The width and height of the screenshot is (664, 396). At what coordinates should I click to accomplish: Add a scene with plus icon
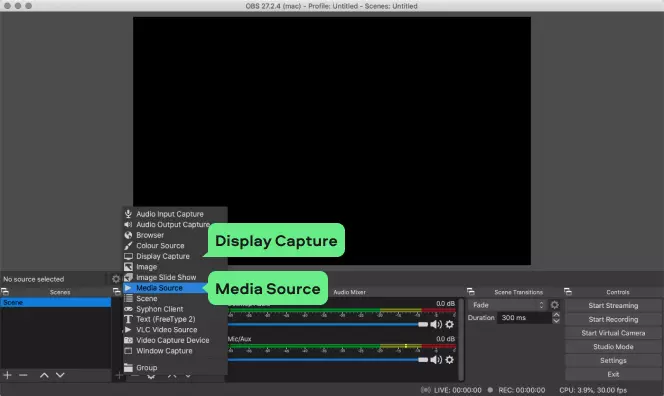pos(7,375)
